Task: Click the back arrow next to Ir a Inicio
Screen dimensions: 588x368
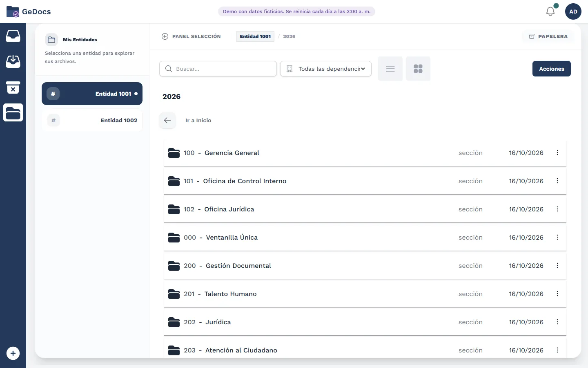Action: (167, 120)
